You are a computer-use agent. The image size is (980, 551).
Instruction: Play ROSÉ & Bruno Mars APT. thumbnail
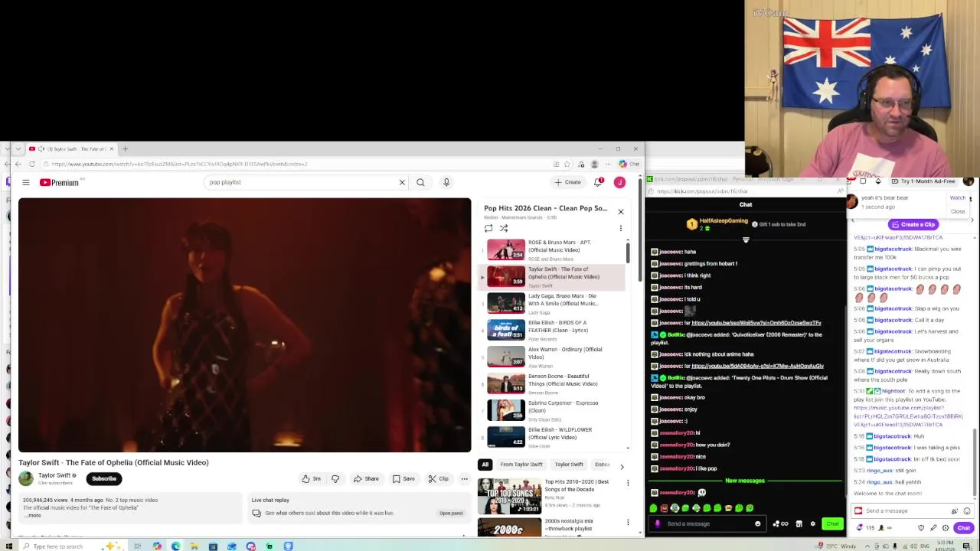click(506, 249)
